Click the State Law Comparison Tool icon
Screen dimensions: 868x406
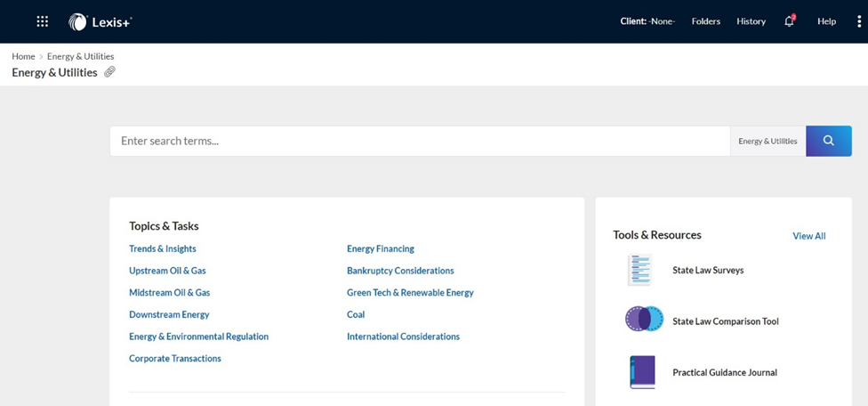(x=645, y=319)
